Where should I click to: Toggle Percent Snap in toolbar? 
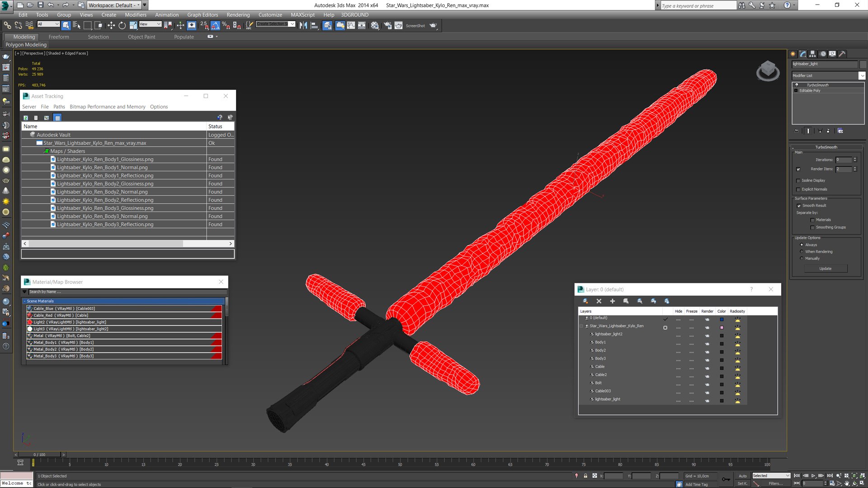pyautogui.click(x=226, y=25)
